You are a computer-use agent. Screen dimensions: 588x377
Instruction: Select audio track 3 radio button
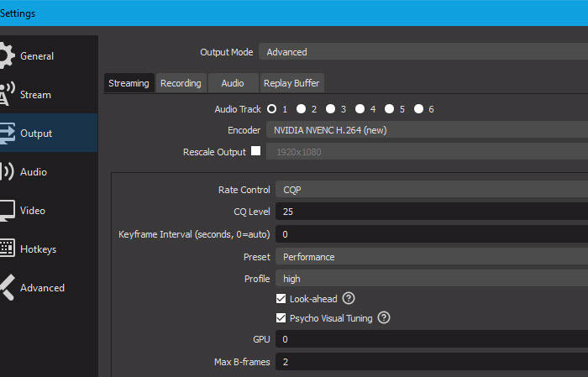(x=330, y=109)
